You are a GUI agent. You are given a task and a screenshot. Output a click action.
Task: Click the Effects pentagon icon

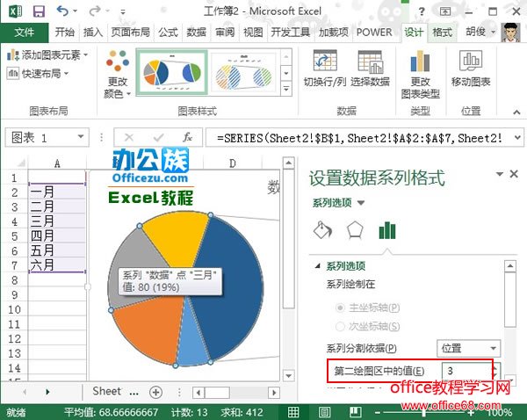pyautogui.click(x=355, y=231)
